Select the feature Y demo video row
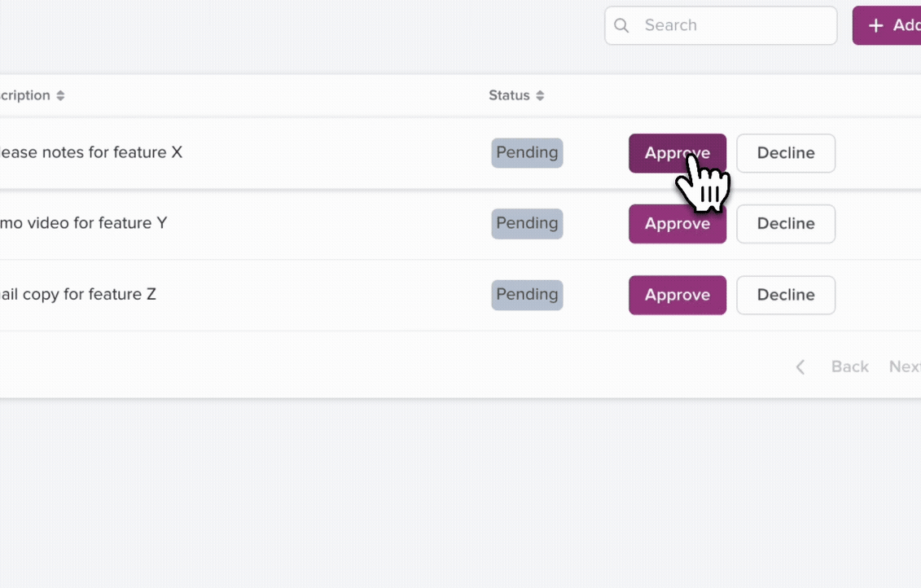 [x=461, y=224]
